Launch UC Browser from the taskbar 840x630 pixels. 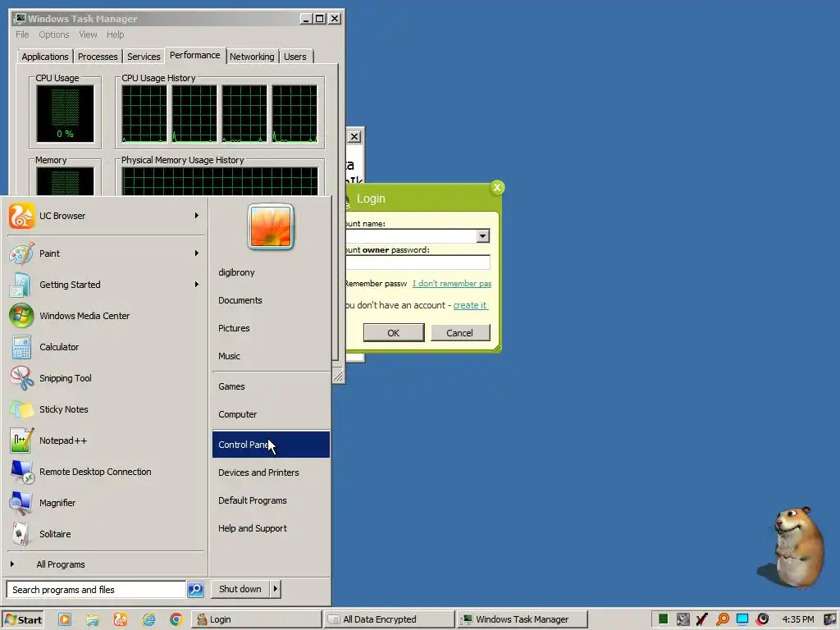click(121, 619)
